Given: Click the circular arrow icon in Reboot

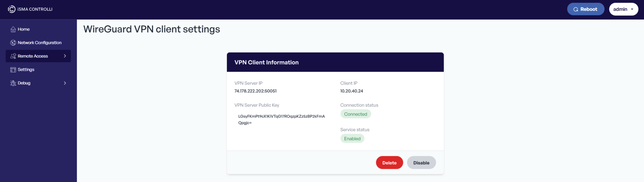Looking at the screenshot, I should point(576,9).
